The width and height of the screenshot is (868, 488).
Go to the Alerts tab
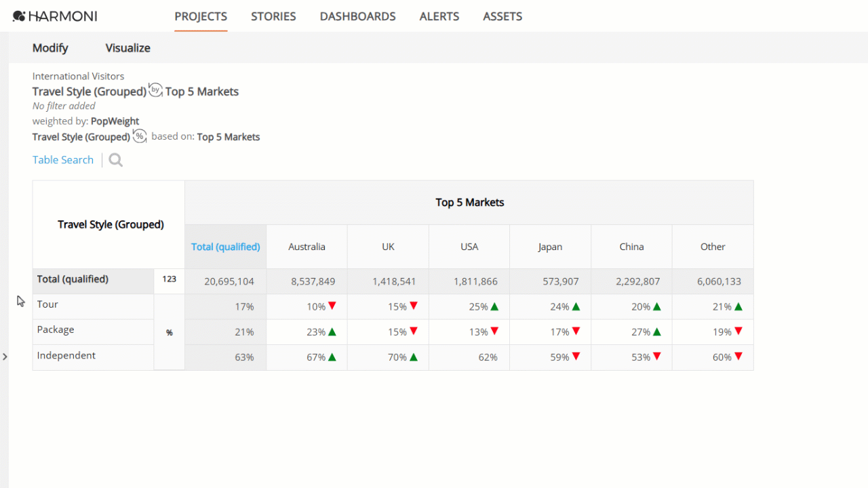(x=439, y=16)
